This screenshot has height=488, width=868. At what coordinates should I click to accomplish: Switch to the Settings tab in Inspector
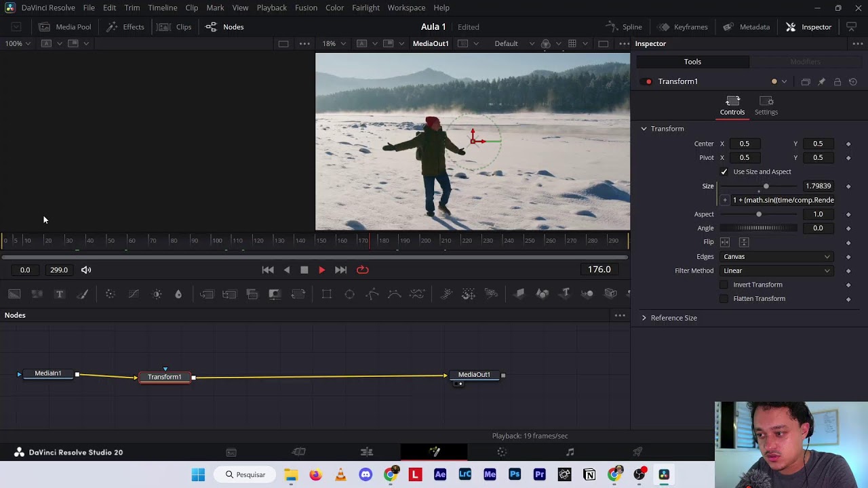[x=766, y=106]
